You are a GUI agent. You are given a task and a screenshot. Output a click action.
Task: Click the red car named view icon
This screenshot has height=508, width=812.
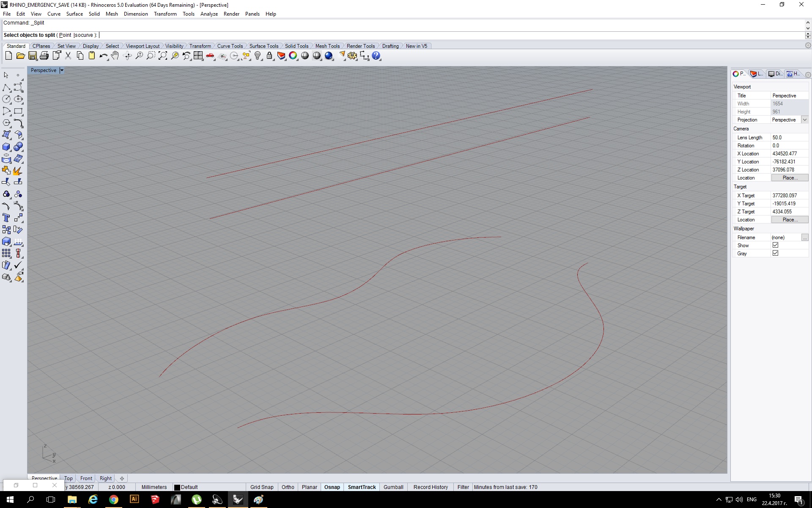tap(210, 55)
